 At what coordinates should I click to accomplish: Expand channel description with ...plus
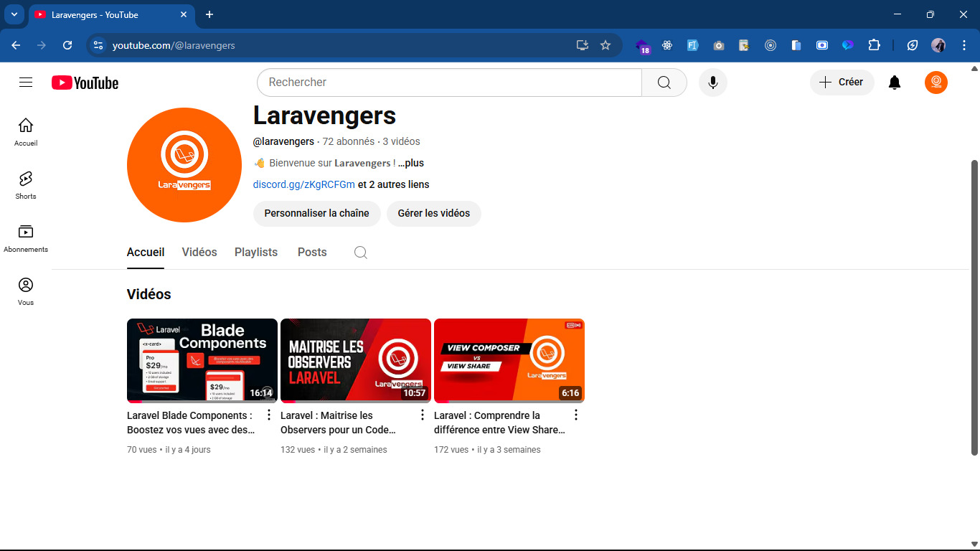point(410,163)
